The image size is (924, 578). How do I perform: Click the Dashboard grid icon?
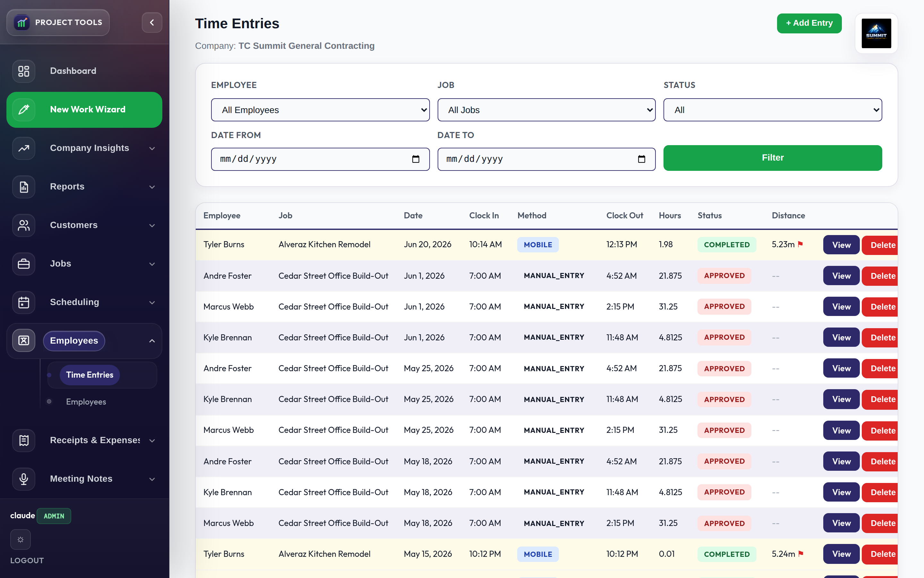click(24, 71)
